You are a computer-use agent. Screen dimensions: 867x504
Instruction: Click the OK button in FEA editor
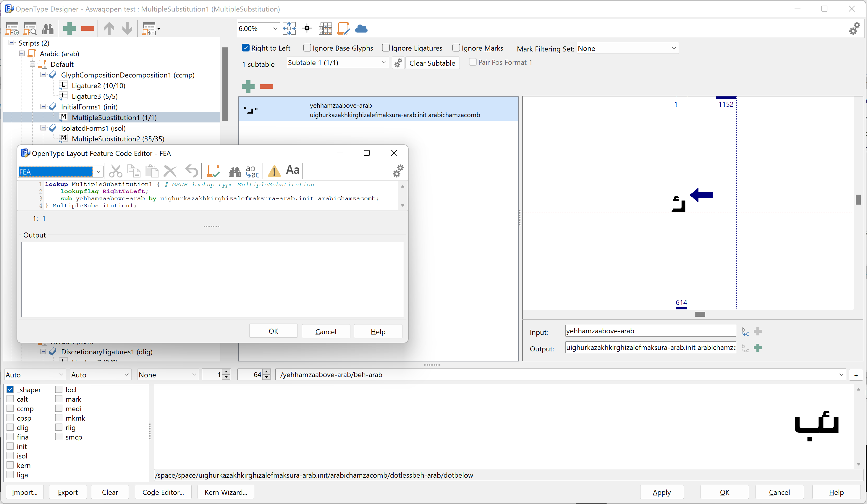[x=274, y=331]
